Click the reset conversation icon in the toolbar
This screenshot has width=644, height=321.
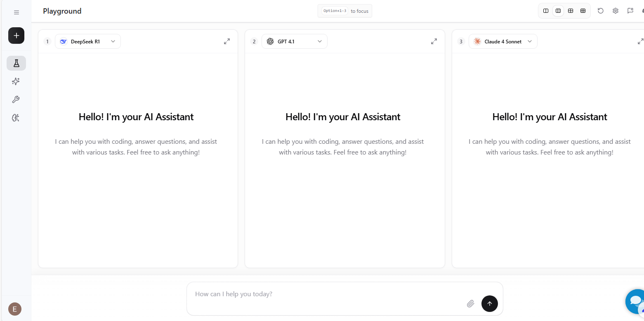(601, 11)
